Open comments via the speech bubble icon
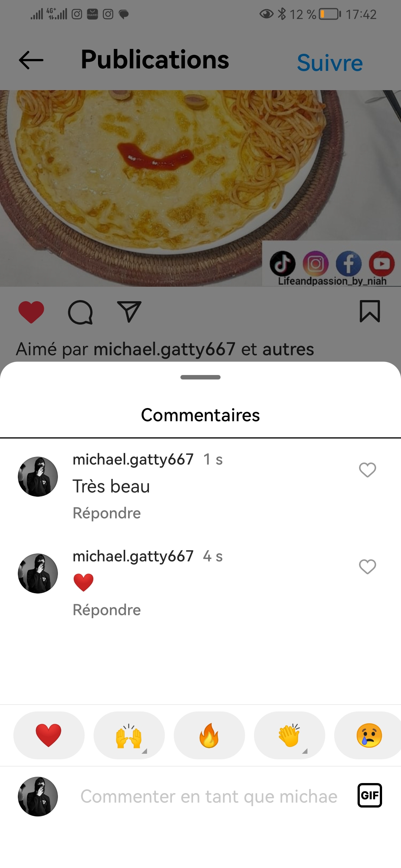This screenshot has width=401, height=868. 80,312
